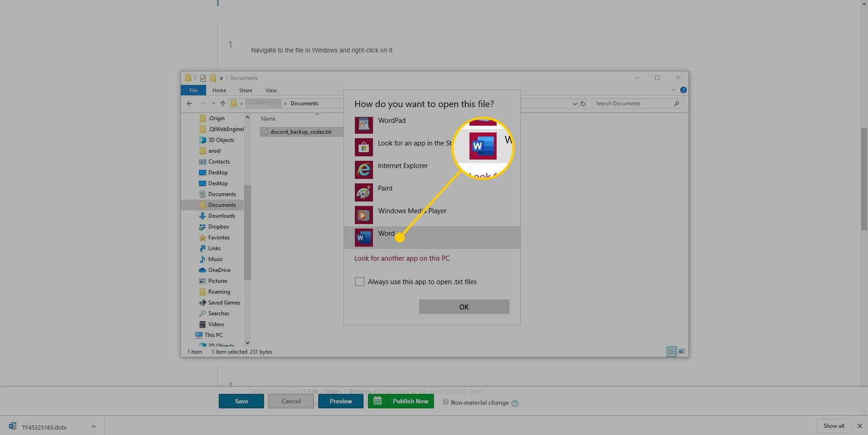This screenshot has width=868, height=435.
Task: Click the Cancel button
Action: 291,401
